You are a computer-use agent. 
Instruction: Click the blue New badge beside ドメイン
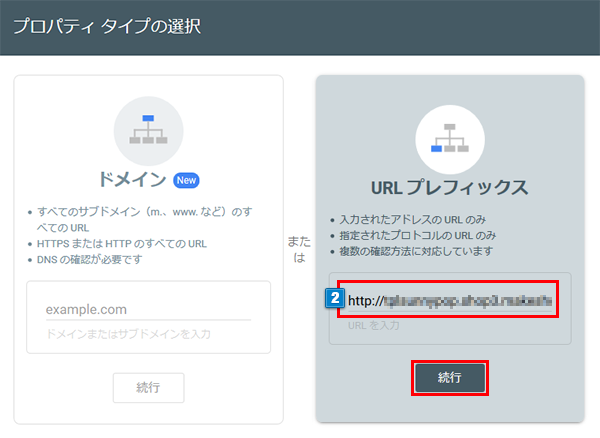(187, 180)
